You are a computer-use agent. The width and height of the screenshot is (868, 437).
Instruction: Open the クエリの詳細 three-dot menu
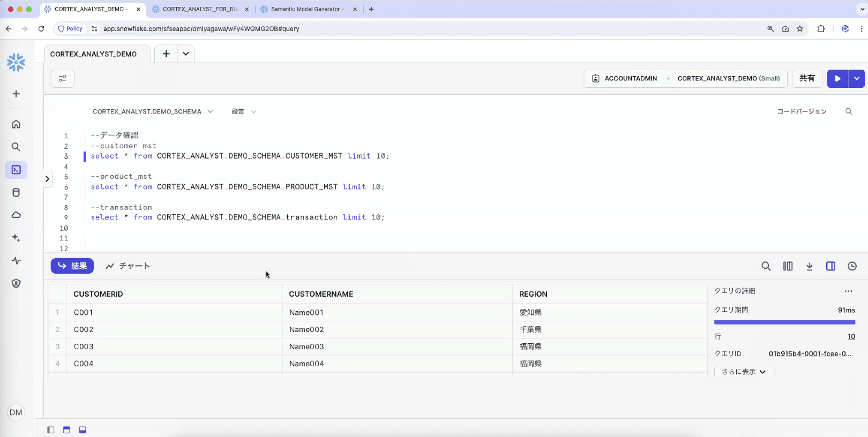coord(848,291)
